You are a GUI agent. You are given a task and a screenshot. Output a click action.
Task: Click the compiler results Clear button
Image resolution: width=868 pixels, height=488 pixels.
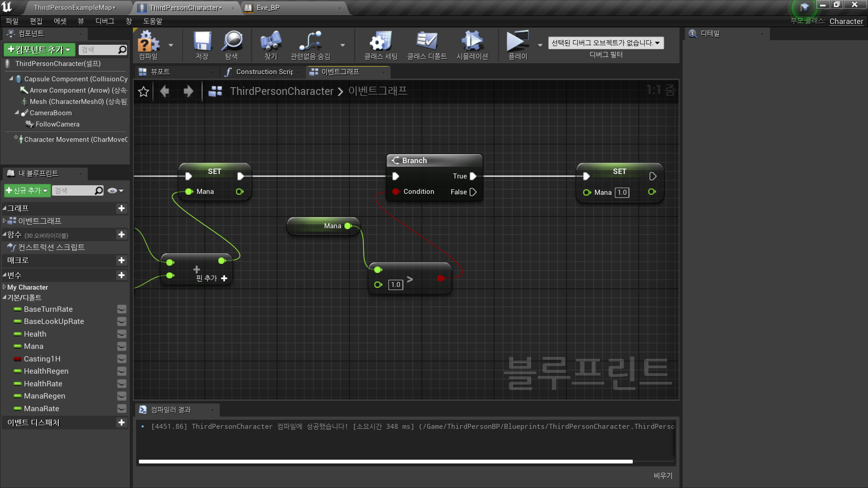click(x=663, y=475)
